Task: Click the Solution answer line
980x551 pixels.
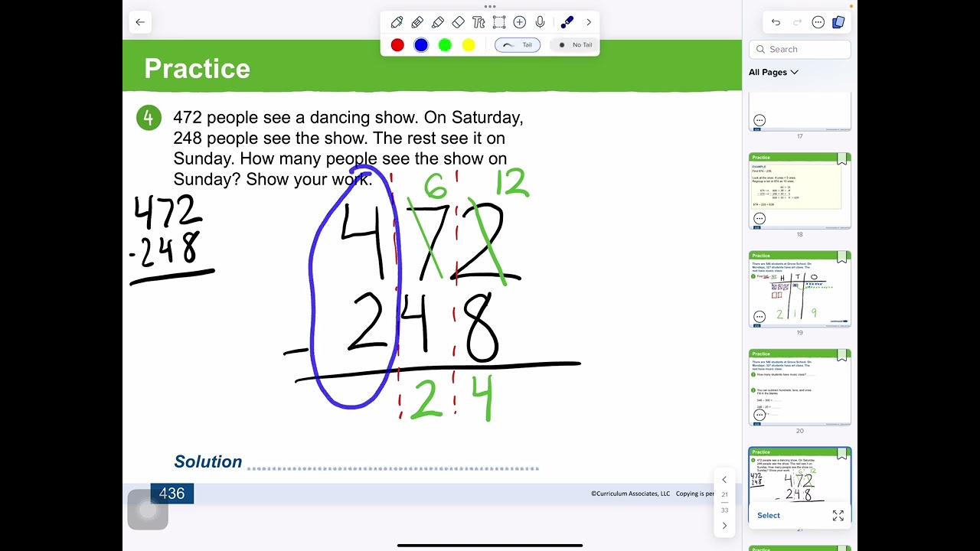Action: pyautogui.click(x=393, y=468)
